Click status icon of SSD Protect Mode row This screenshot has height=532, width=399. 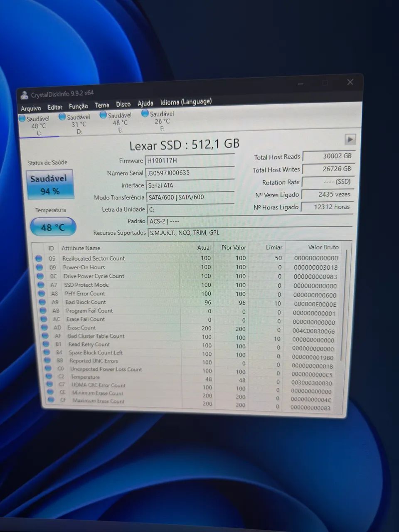point(41,285)
